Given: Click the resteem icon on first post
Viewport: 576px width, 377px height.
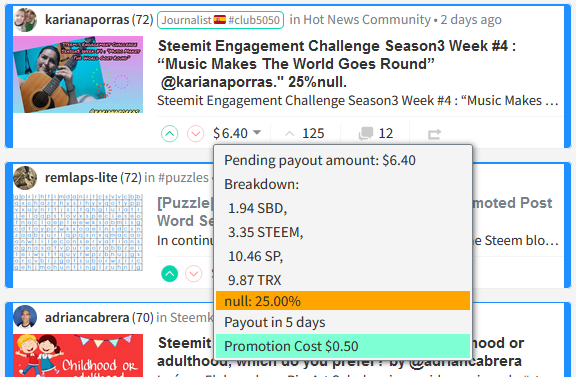Looking at the screenshot, I should coord(434,134).
